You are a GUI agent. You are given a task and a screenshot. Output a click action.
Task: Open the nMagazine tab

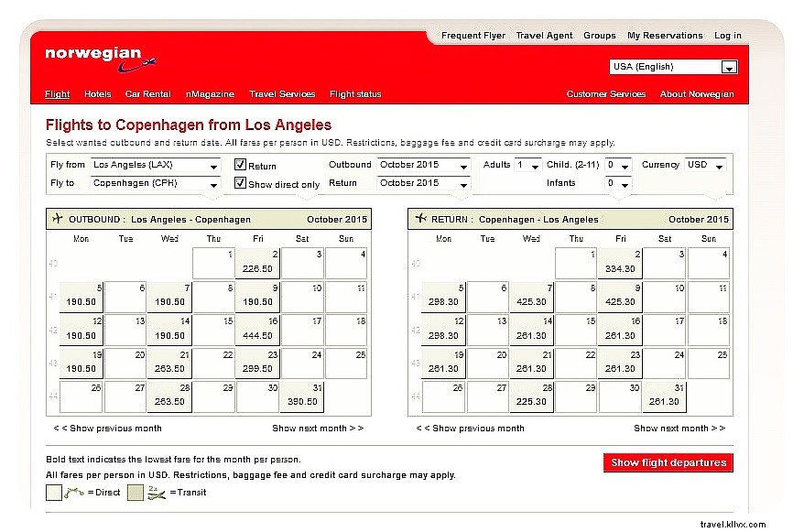(x=210, y=93)
